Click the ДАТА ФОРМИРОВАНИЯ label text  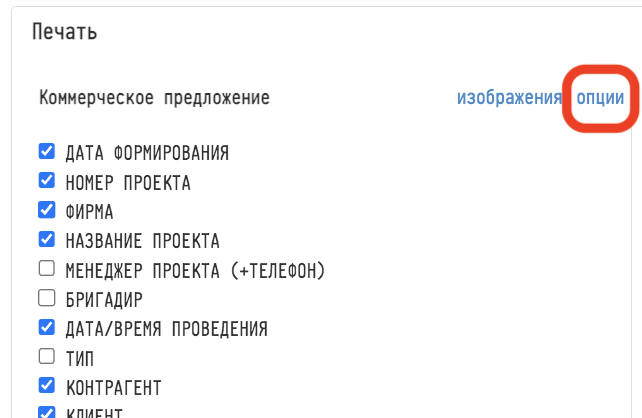147,153
